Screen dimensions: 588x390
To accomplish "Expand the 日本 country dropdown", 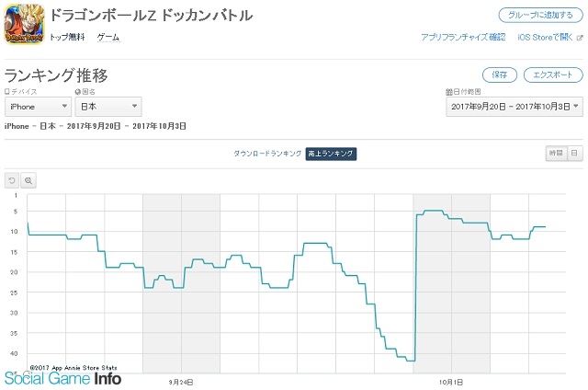I will click(108, 107).
